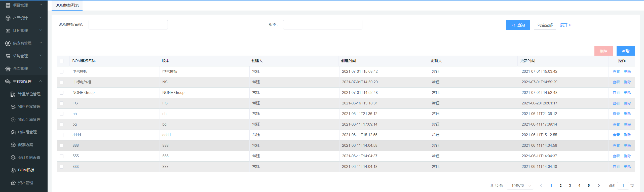The width and height of the screenshot is (644, 192).
Task: Click the 供应商管理 sidebar icon
Action: (x=8, y=43)
